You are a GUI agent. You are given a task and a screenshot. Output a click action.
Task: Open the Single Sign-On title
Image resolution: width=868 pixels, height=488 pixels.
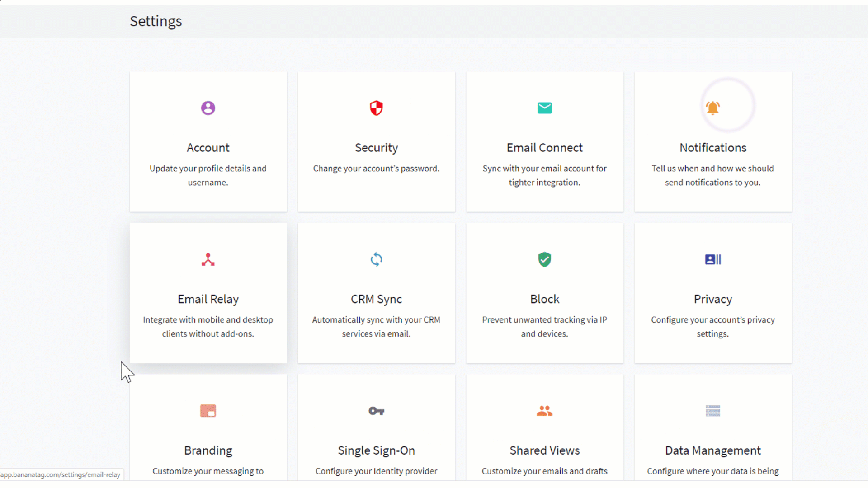click(376, 450)
